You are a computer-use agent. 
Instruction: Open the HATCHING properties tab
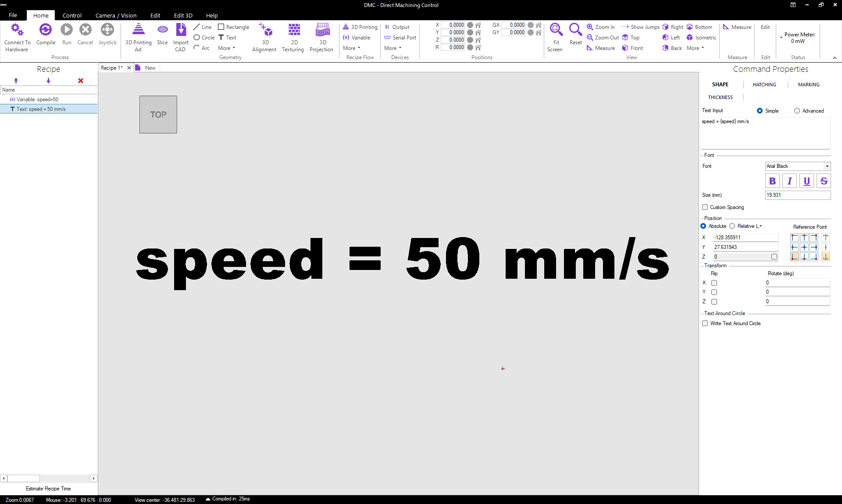764,85
